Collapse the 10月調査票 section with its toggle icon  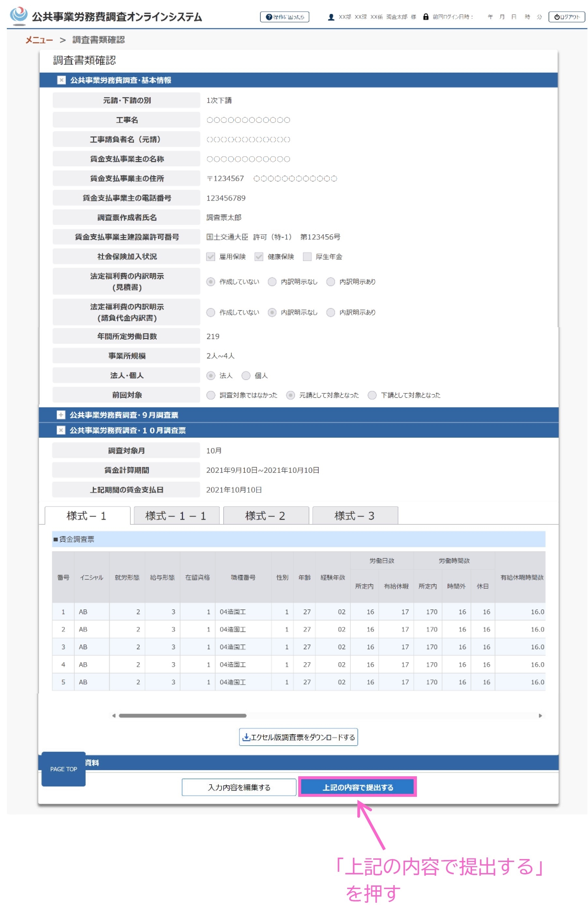pos(61,430)
